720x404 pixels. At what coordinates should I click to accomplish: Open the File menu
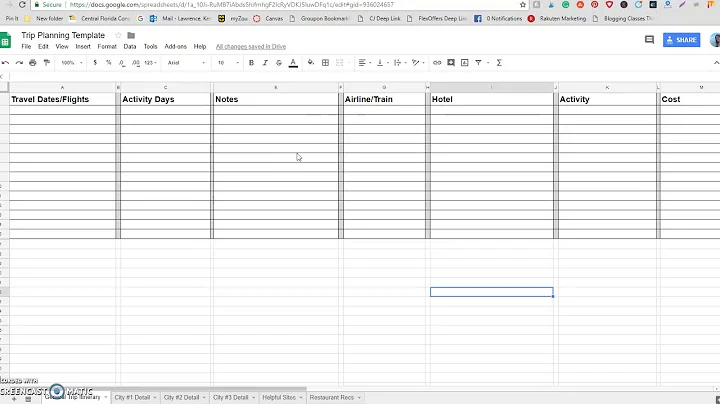click(26, 46)
